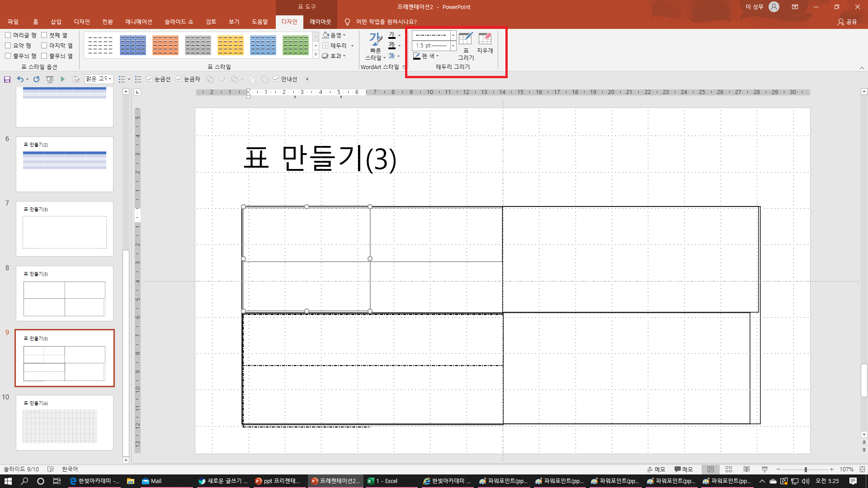Start slideshow with the play icon
The height and width of the screenshot is (488, 868).
coord(63,79)
